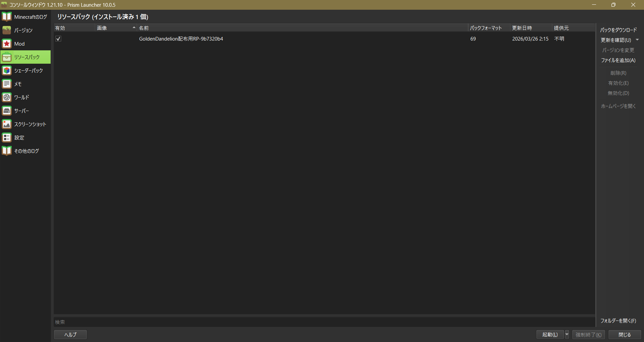Click the シェーダーパック icon in sidebar

click(x=7, y=70)
